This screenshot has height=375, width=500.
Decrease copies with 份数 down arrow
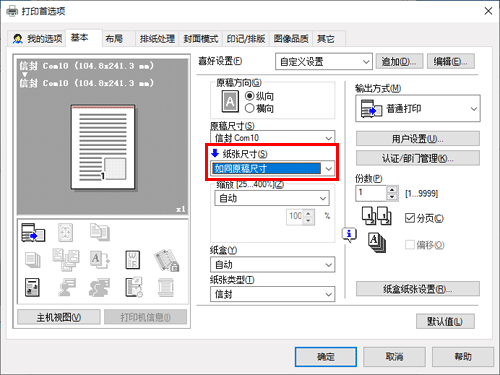pos(392,197)
